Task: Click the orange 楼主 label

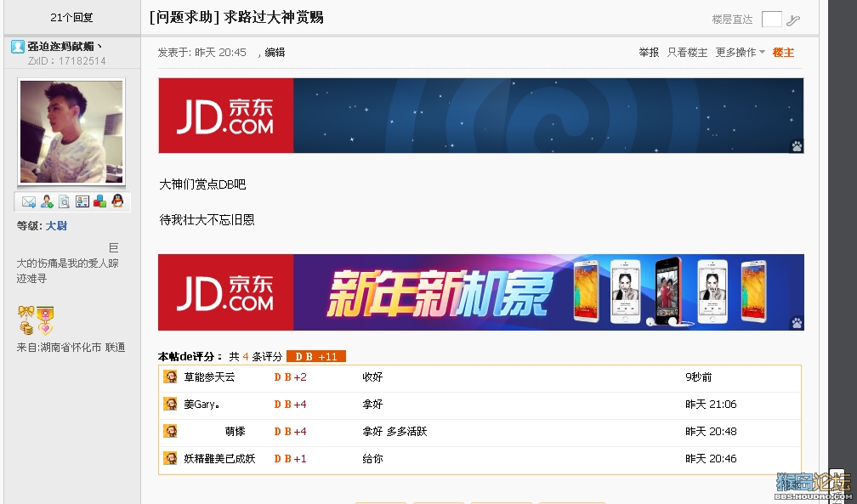Action: coord(783,53)
